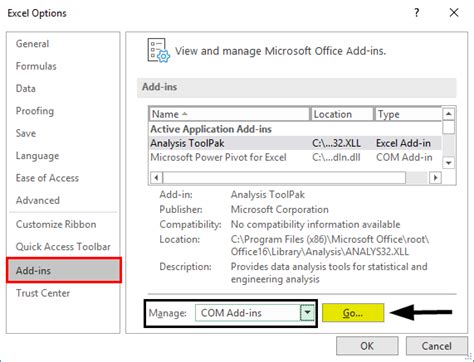
Task: Click the Excel Add-in type cell
Action: coord(403,143)
